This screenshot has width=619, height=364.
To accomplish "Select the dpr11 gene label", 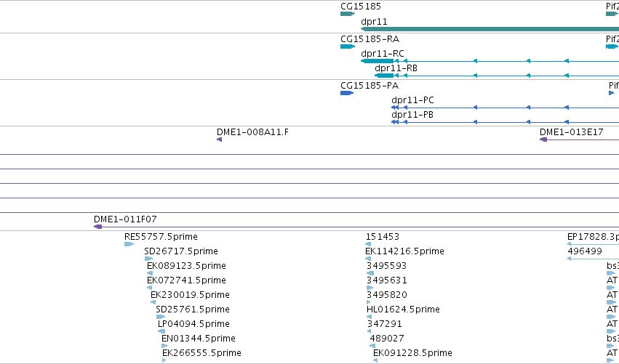I will 374,22.
